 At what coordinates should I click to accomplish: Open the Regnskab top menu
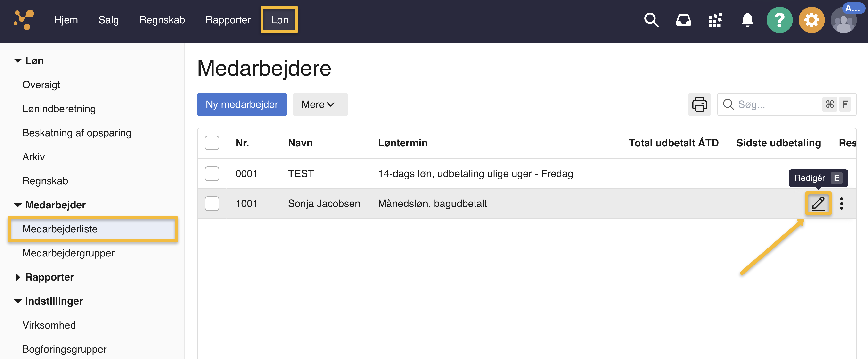[x=162, y=20]
